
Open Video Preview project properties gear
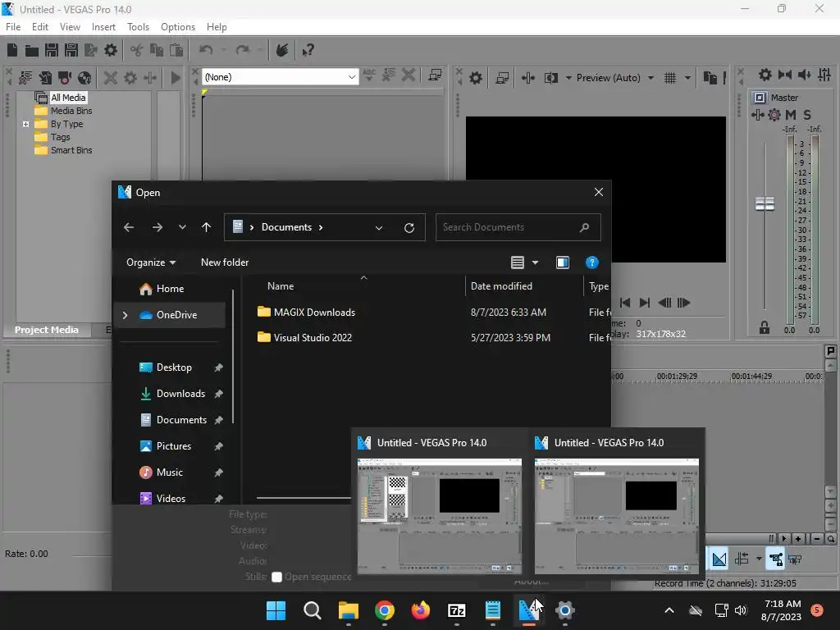click(x=476, y=78)
